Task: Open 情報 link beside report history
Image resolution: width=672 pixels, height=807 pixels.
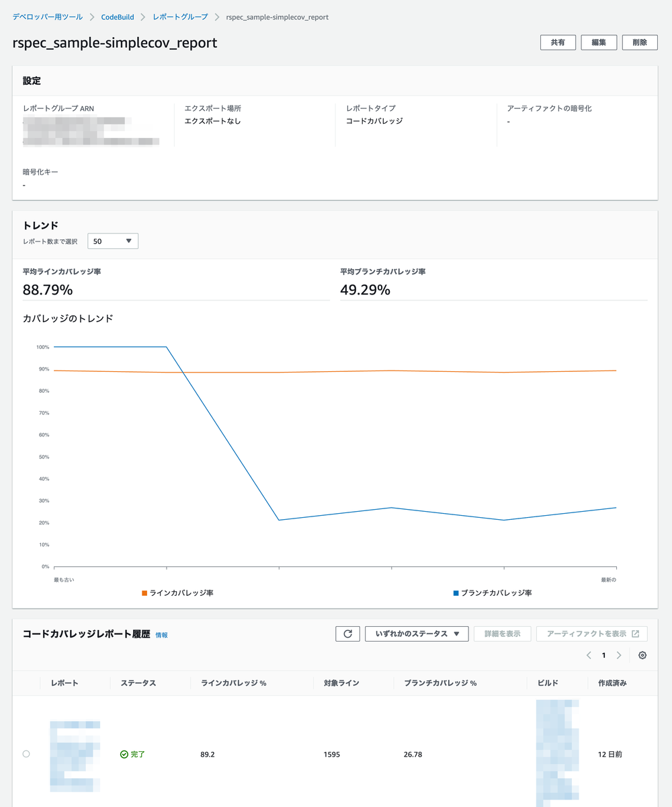Action: click(161, 635)
